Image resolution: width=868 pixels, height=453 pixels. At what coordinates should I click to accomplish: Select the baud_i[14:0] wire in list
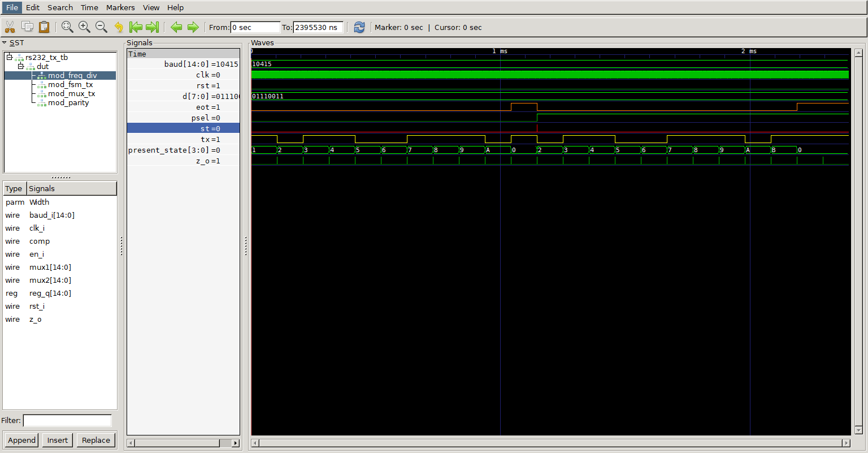[x=59, y=215]
